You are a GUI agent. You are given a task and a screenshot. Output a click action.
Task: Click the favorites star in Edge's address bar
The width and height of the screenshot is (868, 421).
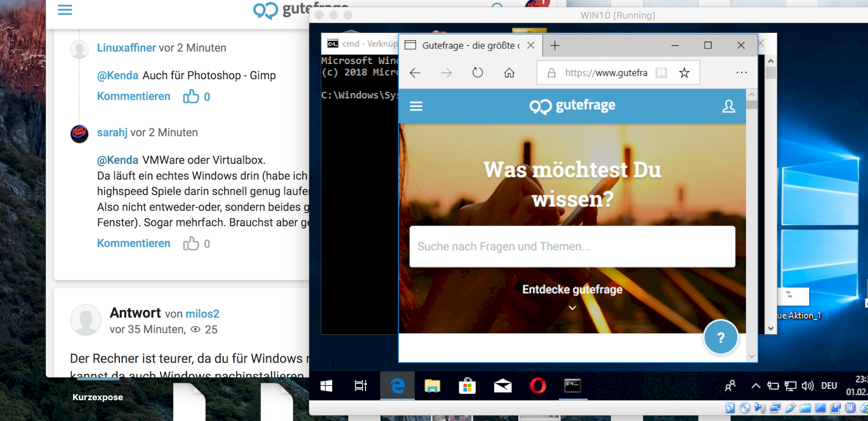click(684, 72)
